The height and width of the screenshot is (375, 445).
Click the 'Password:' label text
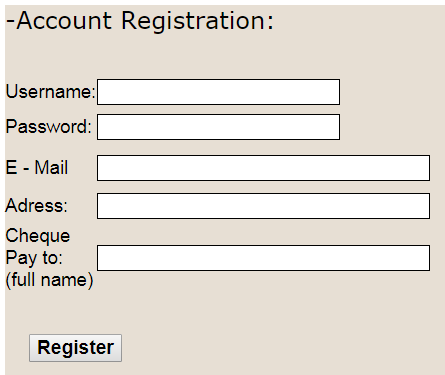point(49,127)
